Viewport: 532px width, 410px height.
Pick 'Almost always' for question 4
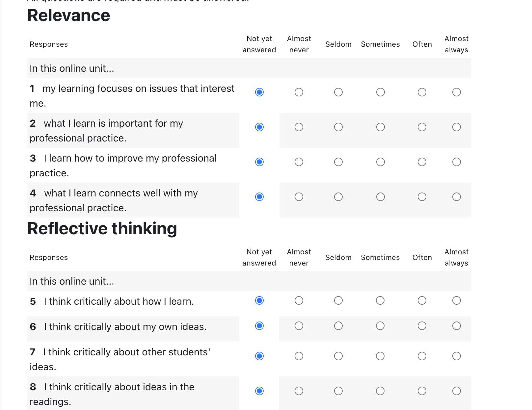456,197
